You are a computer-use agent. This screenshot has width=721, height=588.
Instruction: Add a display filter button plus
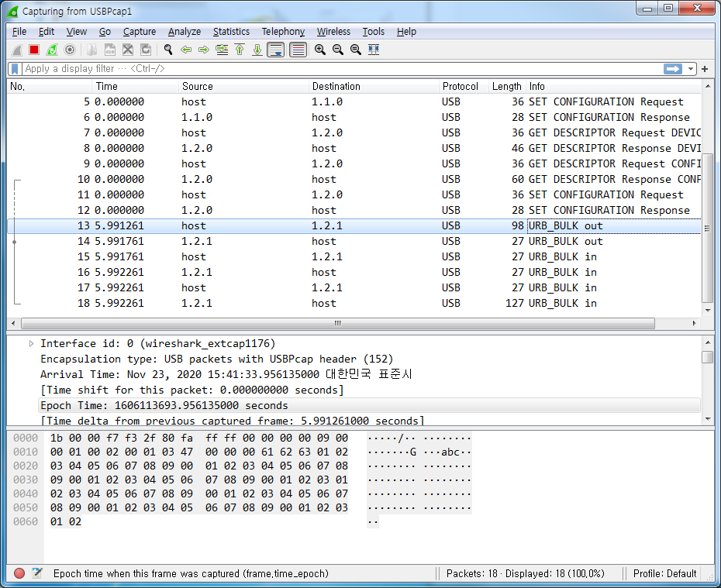[x=705, y=69]
